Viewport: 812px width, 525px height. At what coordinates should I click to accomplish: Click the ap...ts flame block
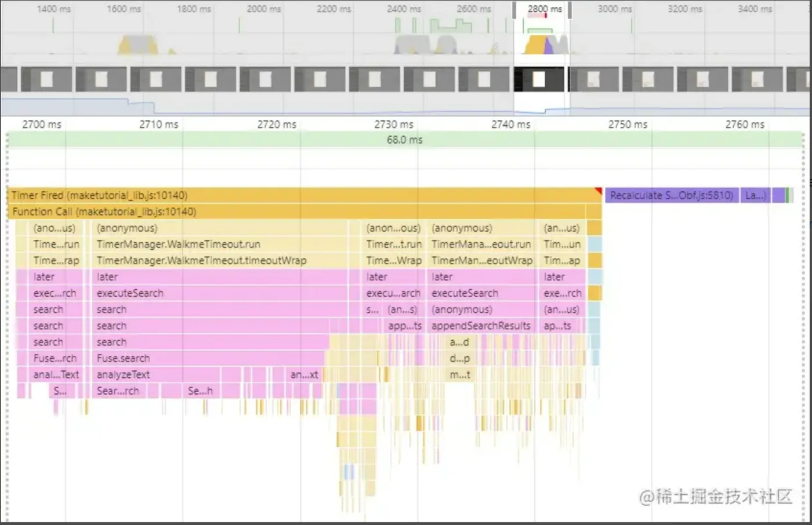coord(558,326)
